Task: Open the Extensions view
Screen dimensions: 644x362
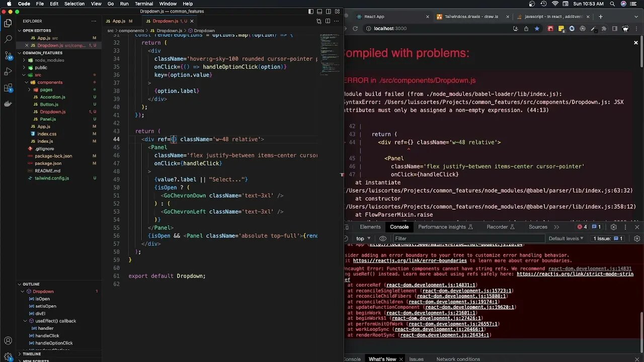Action: 8,88
